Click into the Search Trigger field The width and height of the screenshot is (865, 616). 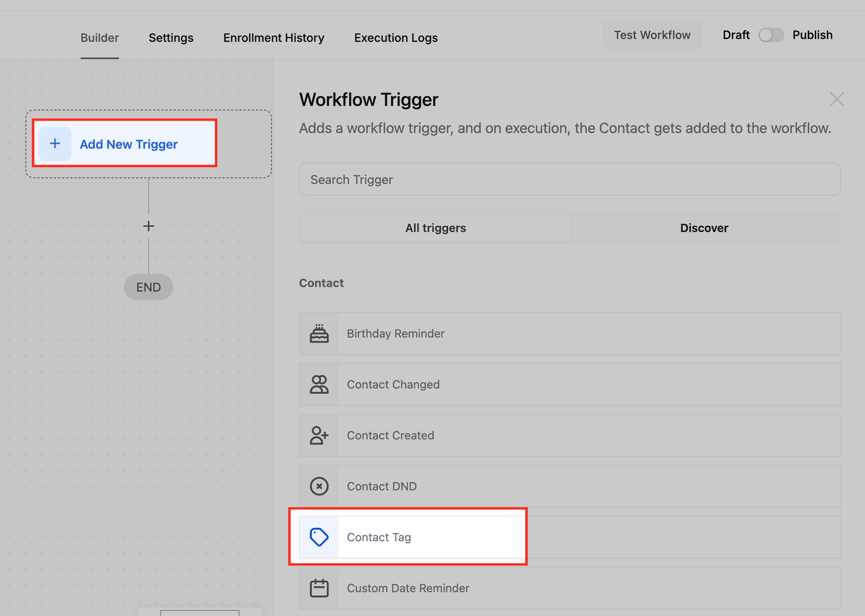coord(569,179)
